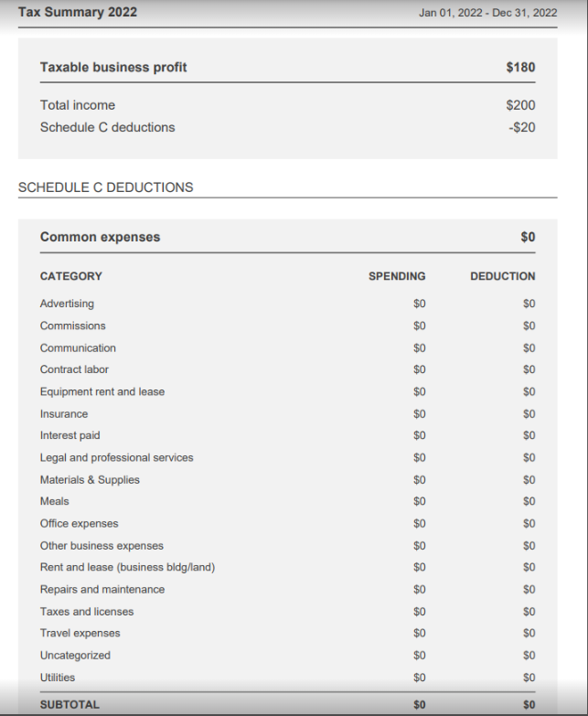Click the SCHEDULE C DEDUCTIONS section header
This screenshot has height=716, width=588.
point(106,187)
